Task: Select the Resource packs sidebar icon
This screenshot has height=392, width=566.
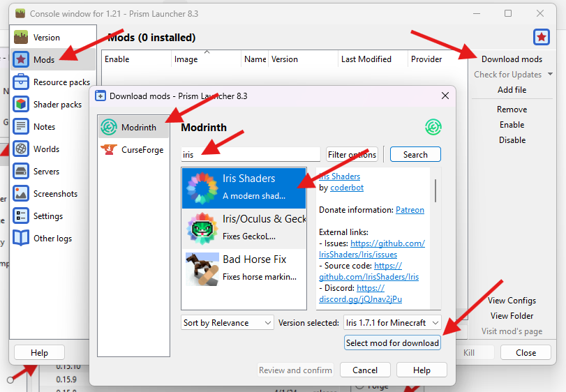Action: click(x=21, y=82)
